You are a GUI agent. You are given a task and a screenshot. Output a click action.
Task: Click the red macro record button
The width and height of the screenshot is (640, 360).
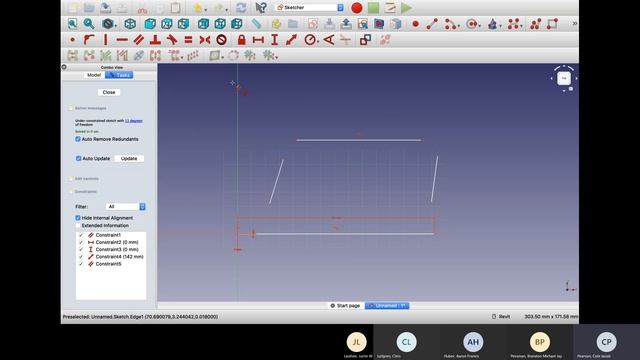coord(357,7)
